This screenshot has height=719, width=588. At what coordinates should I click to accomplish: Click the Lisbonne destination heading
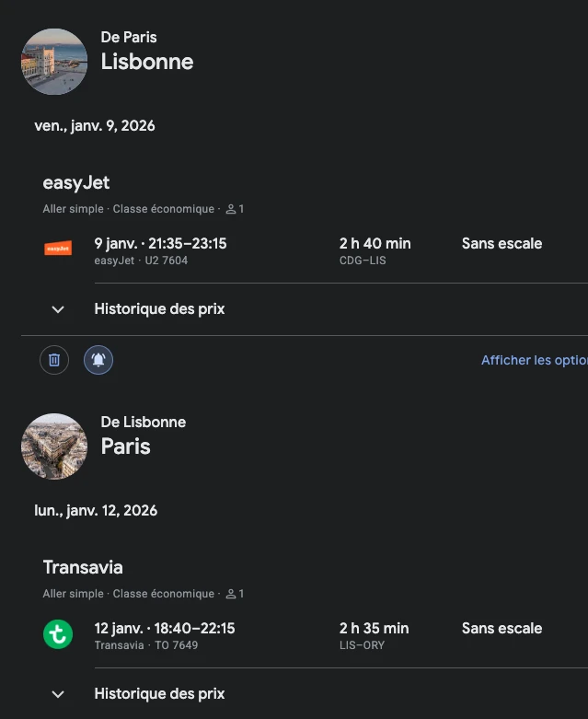pyautogui.click(x=147, y=62)
